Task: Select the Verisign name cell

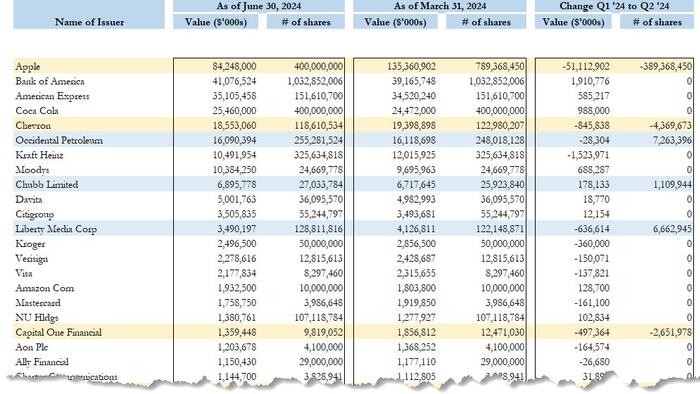Action: (31, 258)
